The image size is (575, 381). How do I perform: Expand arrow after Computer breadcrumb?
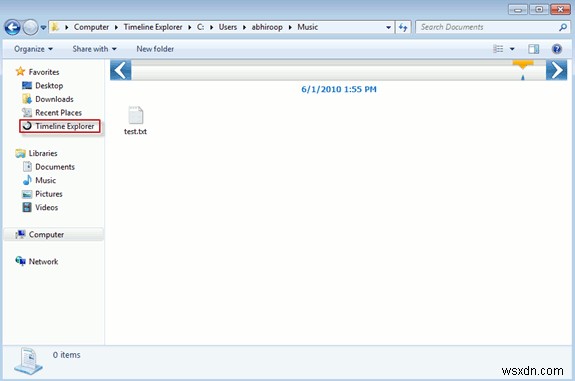[116, 27]
